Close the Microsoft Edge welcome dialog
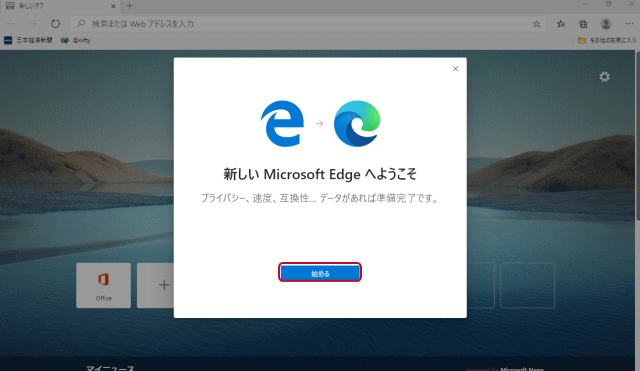The height and width of the screenshot is (371, 640). click(x=456, y=69)
